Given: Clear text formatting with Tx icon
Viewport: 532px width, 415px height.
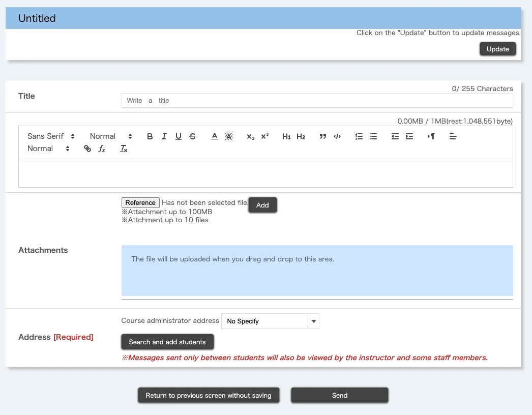Looking at the screenshot, I should [x=124, y=149].
